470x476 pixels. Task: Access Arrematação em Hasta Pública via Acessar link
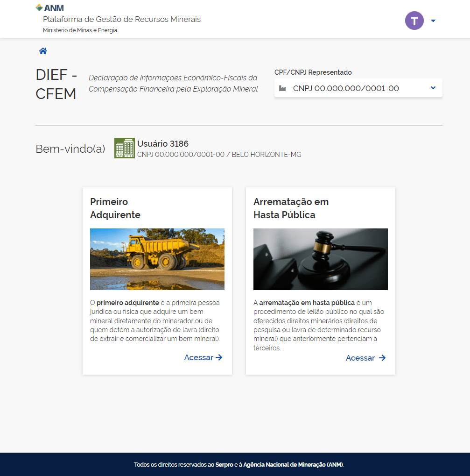click(360, 358)
